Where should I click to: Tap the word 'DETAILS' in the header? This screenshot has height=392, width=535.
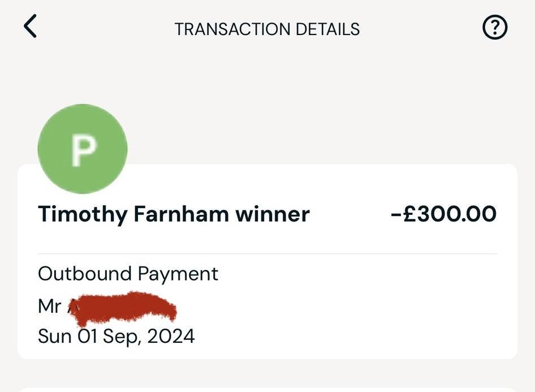[x=328, y=29]
